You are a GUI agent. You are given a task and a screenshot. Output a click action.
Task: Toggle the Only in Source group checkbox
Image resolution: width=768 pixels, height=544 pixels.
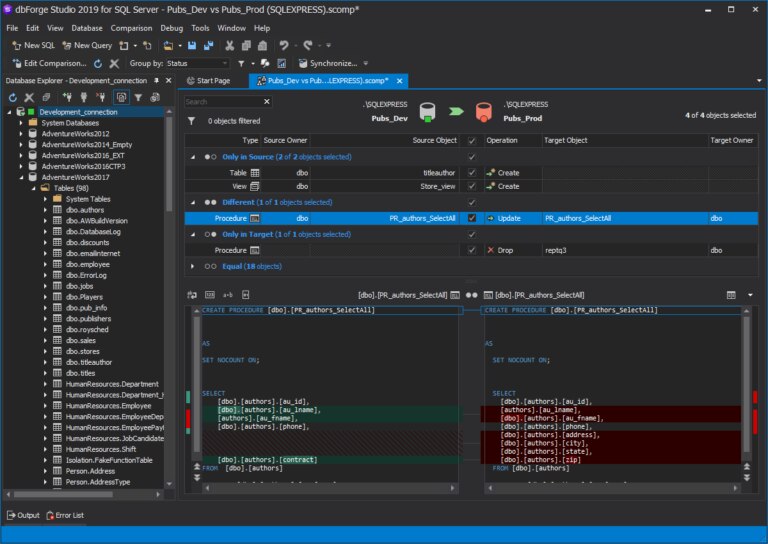[472, 157]
